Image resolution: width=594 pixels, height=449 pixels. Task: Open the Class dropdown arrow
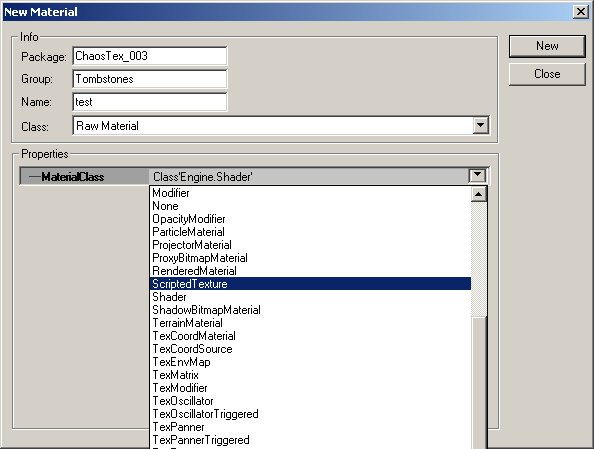(x=480, y=125)
